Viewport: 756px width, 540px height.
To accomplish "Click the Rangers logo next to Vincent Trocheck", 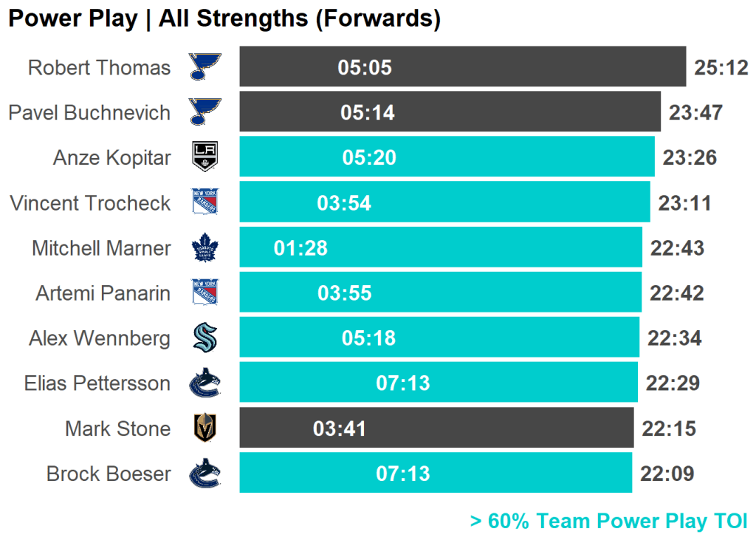I will click(x=205, y=202).
